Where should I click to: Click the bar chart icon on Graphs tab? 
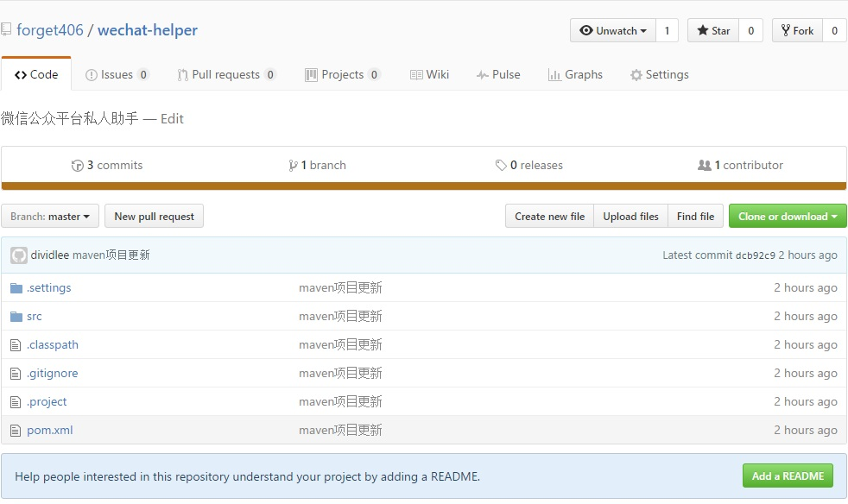[x=554, y=74]
